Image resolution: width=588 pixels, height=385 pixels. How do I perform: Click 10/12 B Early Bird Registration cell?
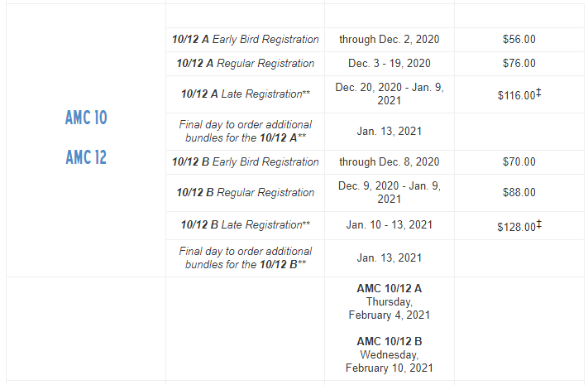(x=246, y=162)
